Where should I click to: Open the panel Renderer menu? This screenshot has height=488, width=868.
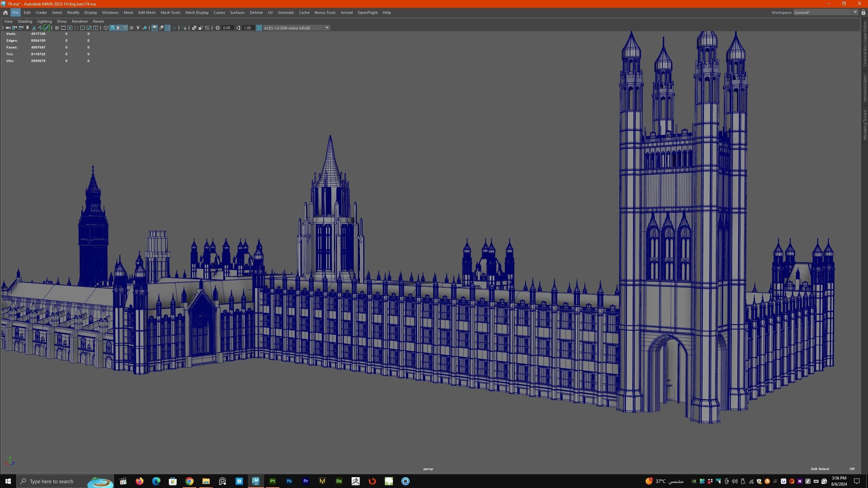click(x=80, y=21)
